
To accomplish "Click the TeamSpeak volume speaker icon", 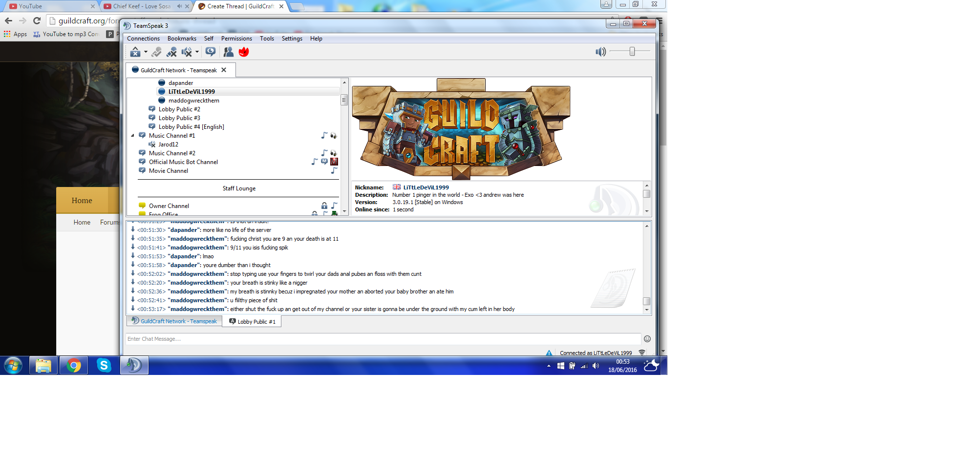I will tap(600, 52).
